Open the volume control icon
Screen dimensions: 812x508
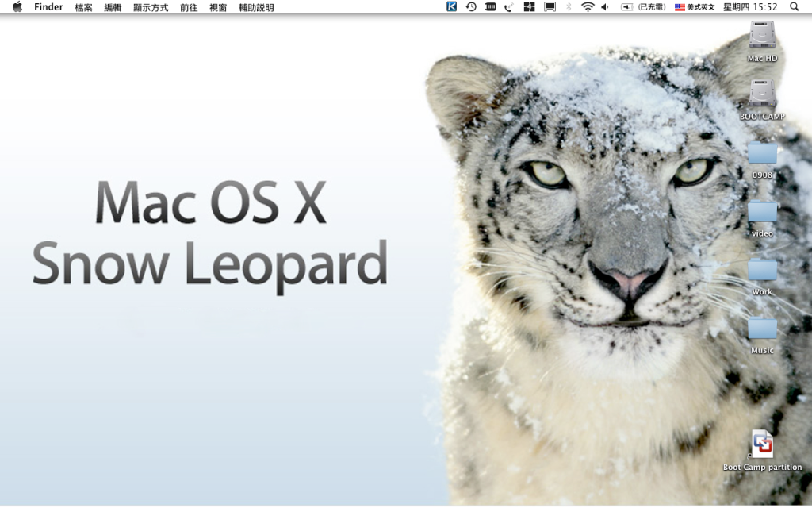click(605, 6)
